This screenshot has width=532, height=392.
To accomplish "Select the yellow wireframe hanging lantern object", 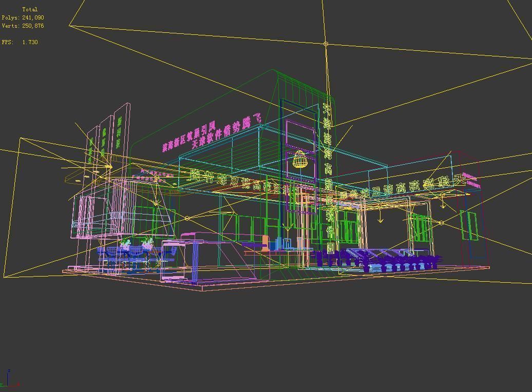I will [299, 159].
